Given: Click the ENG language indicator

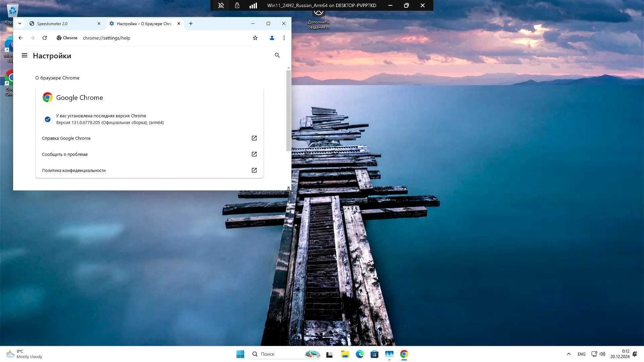Looking at the screenshot, I should pos(581,354).
